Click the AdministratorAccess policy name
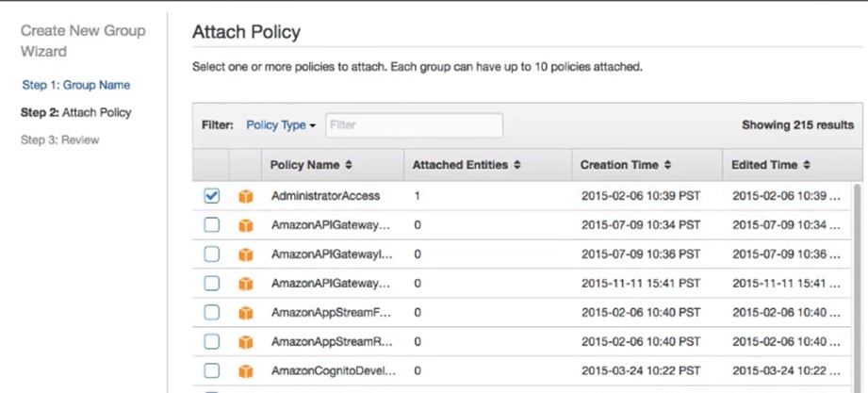The height and width of the screenshot is (393, 868). [x=325, y=196]
